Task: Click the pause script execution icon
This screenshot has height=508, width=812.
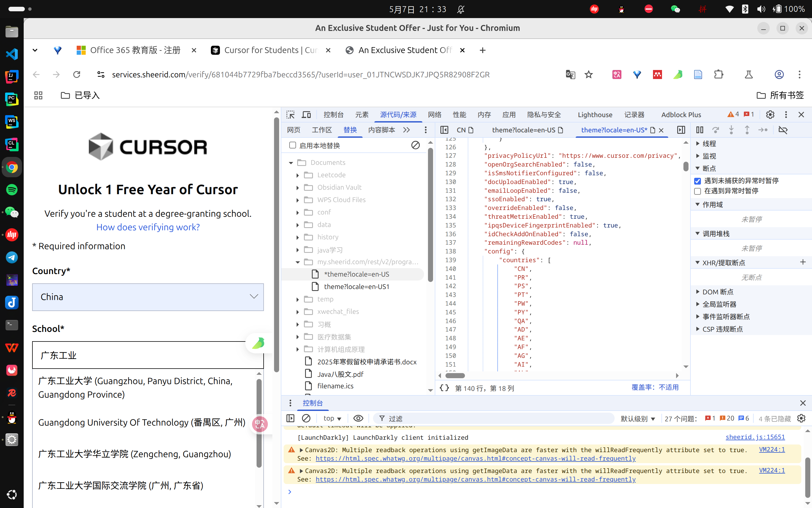Action: pos(700,130)
